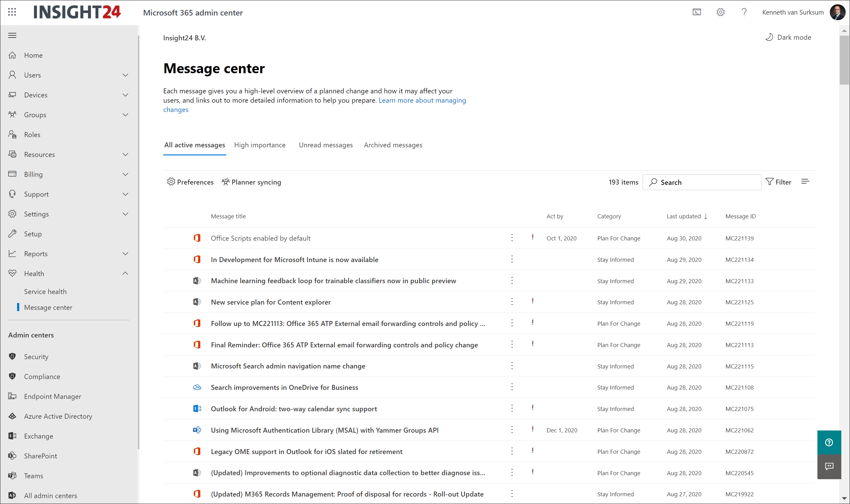Open the app launcher waffle icon
850x504 pixels.
pyautogui.click(x=12, y=12)
